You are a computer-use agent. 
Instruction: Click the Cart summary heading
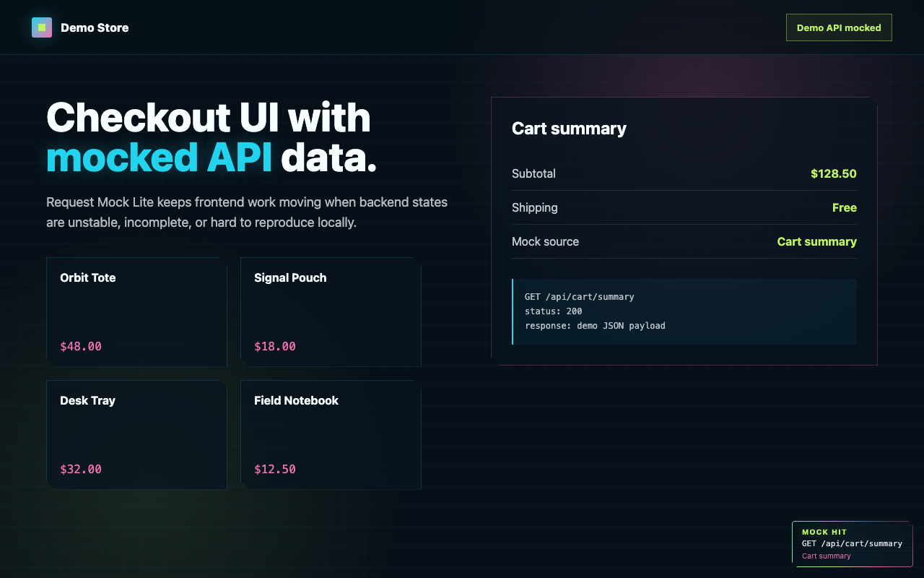569,129
